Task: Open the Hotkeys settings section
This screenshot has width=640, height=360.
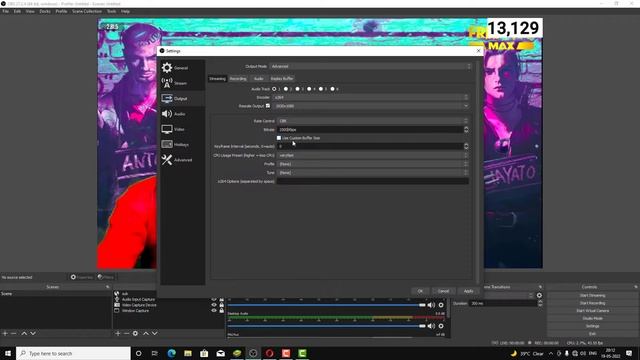Action: [182, 144]
